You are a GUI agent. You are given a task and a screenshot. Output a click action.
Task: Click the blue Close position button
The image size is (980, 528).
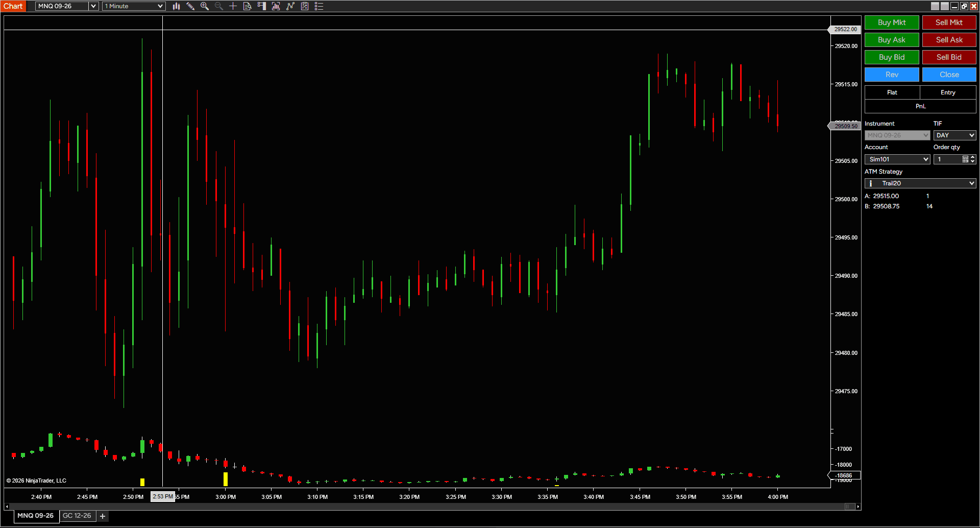[x=949, y=75]
